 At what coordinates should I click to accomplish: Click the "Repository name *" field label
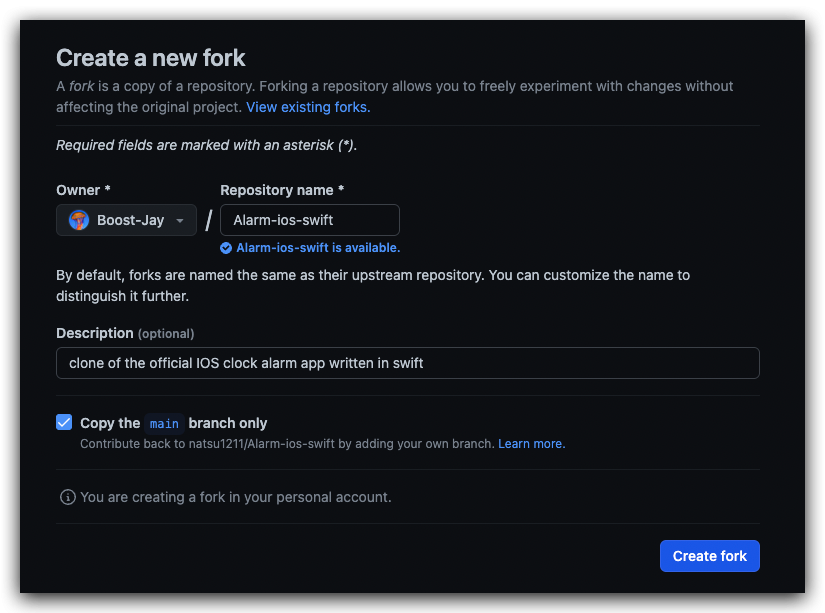click(282, 190)
